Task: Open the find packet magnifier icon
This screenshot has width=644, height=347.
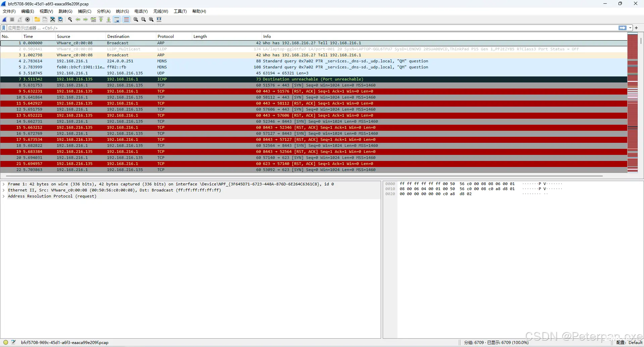Action: 70,19
